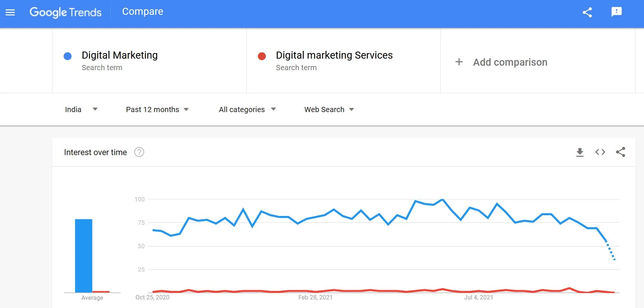Click the Google Trends logo
644x308 pixels.
coord(65,12)
